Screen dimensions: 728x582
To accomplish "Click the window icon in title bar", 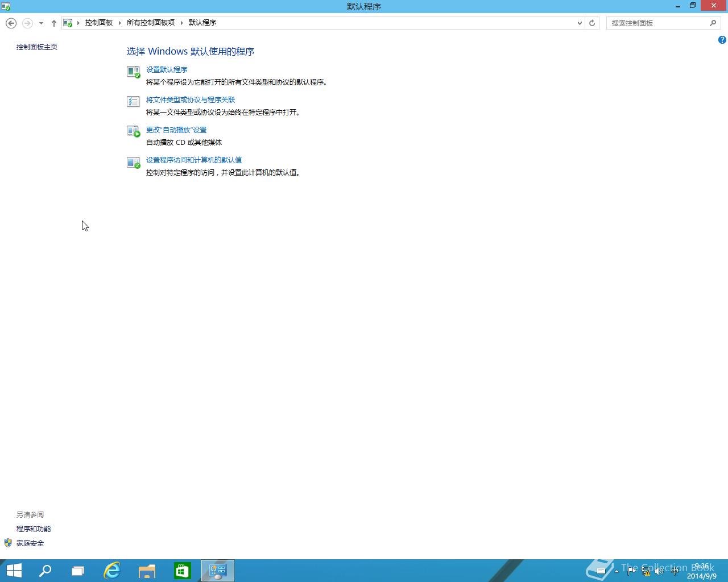I will 6,6.
